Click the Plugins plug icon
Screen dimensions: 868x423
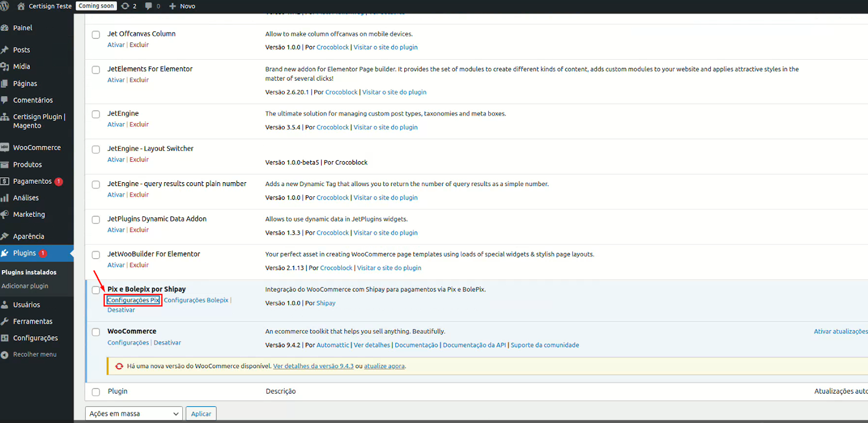click(4, 253)
